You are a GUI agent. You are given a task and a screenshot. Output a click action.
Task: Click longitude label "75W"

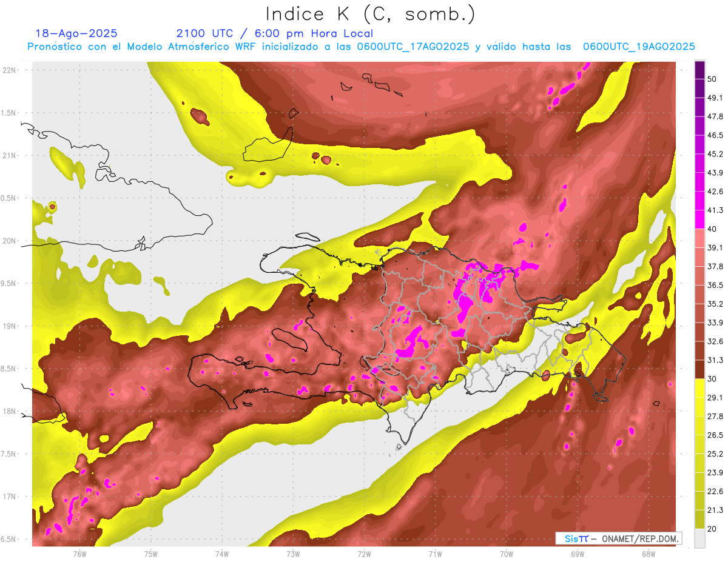click(x=151, y=554)
